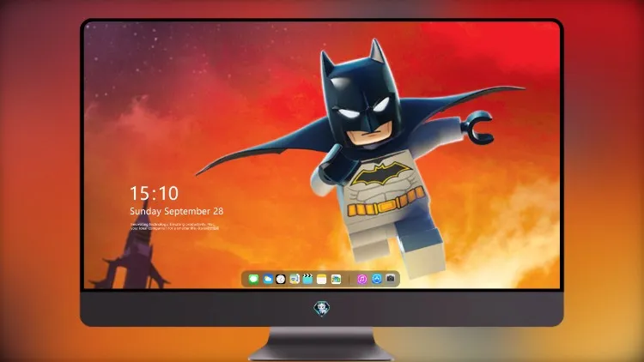644x362 pixels.
Task: Click the logo badge on monitor chin
Action: pos(322,308)
